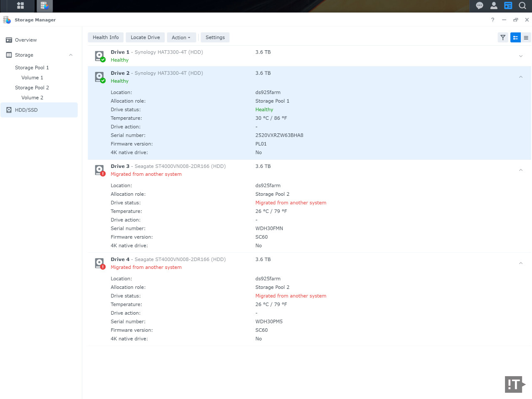The width and height of the screenshot is (532, 399).
Task: Click the Health Info button
Action: click(x=106, y=37)
